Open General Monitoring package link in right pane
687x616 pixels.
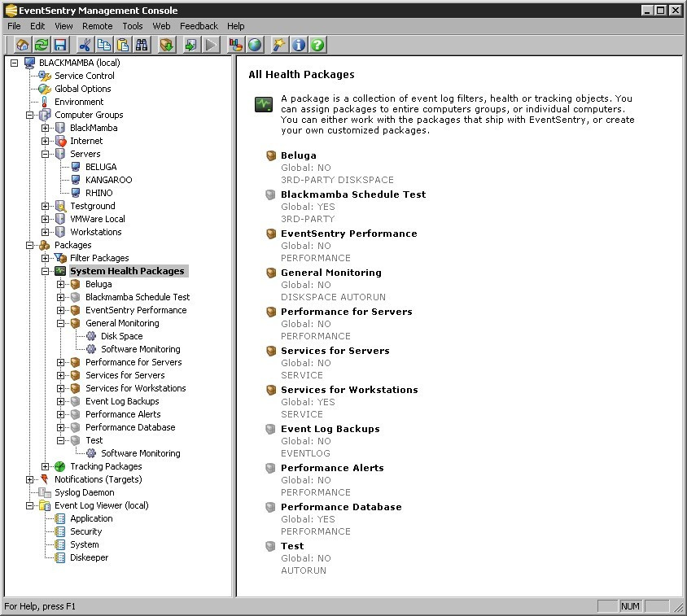click(x=331, y=273)
